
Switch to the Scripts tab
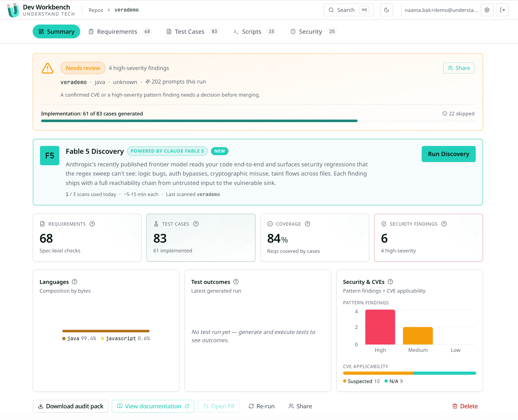point(255,32)
